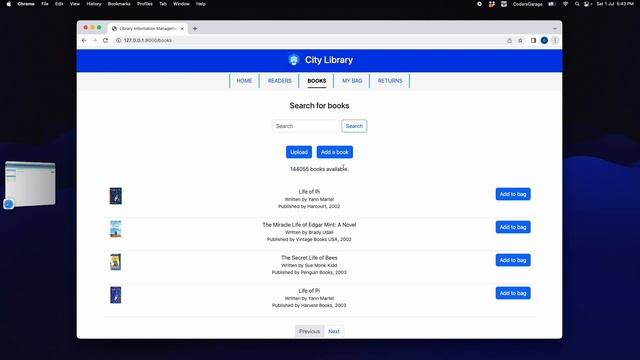Click the "Search for books" heading
Image resolution: width=640 pixels, height=360 pixels.
[319, 106]
